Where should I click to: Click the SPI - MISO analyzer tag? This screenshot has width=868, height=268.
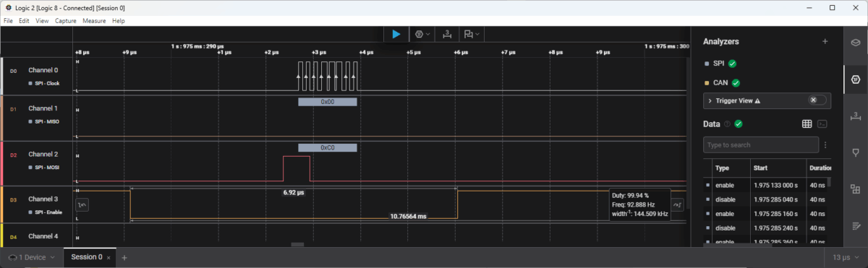click(43, 121)
